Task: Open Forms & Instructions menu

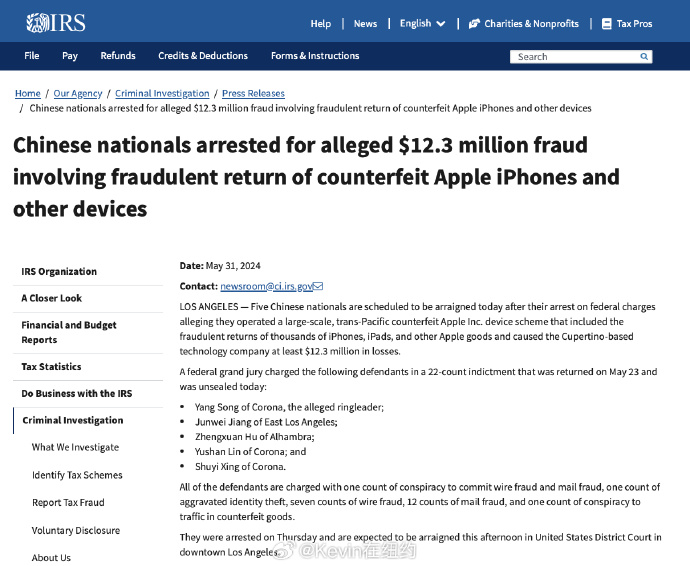Action: click(315, 56)
